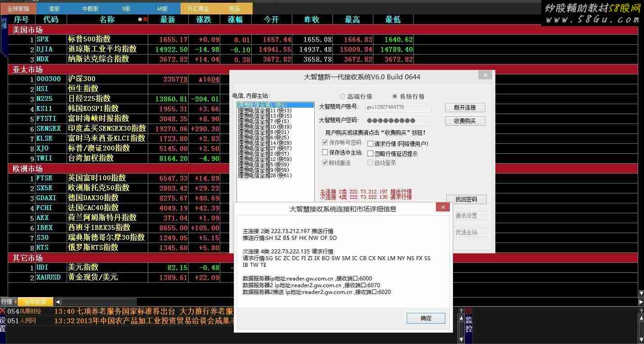The width and height of the screenshot is (644, 344).
Task: Close the connection info dialog via red X
Action: click(443, 207)
